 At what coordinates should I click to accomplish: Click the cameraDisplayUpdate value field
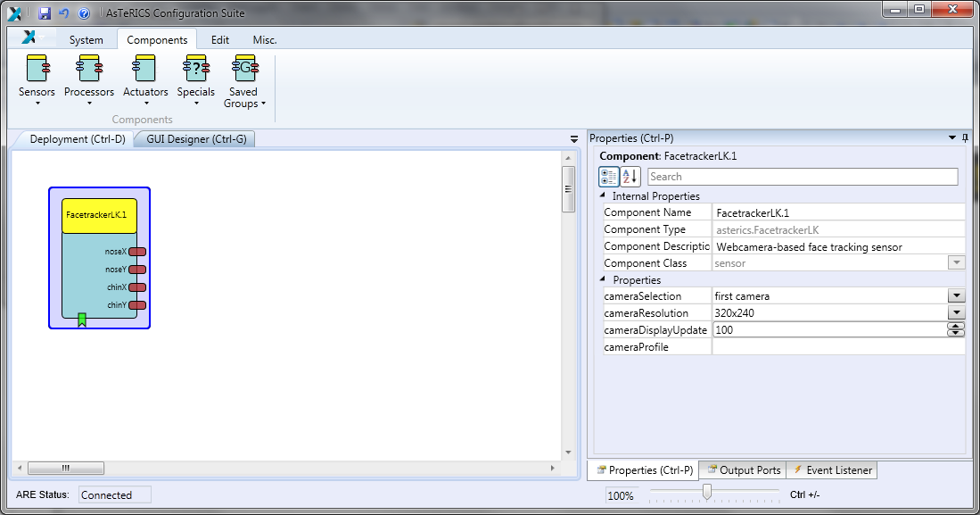(x=830, y=329)
